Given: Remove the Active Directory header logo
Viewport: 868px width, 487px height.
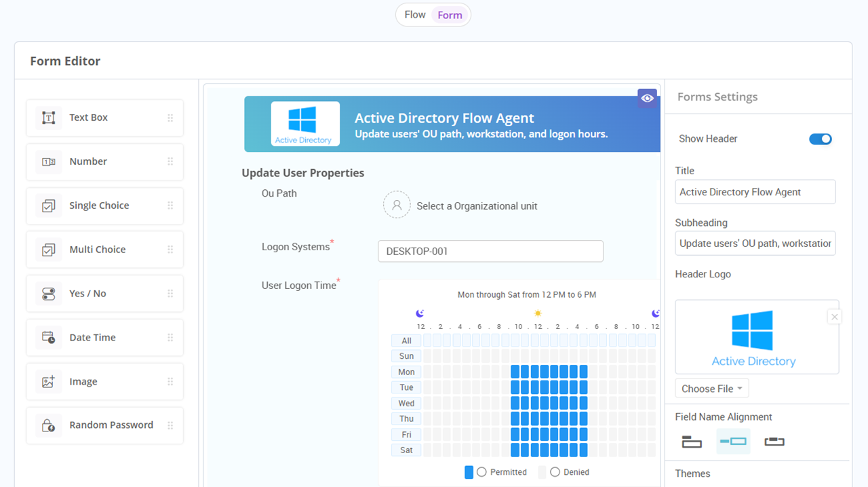Looking at the screenshot, I should 834,316.
